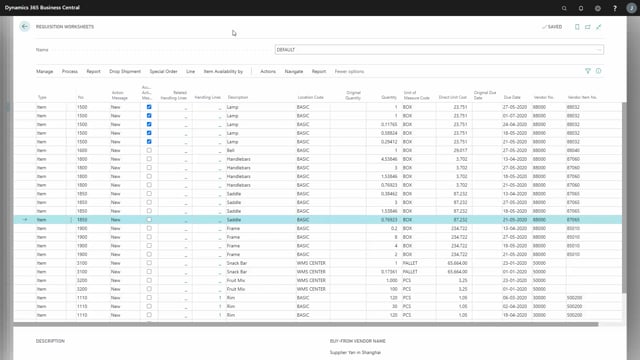The height and width of the screenshot is (360, 640).
Task: Uncheck Accept Action Message on first Lamp row
Action: coord(149,107)
